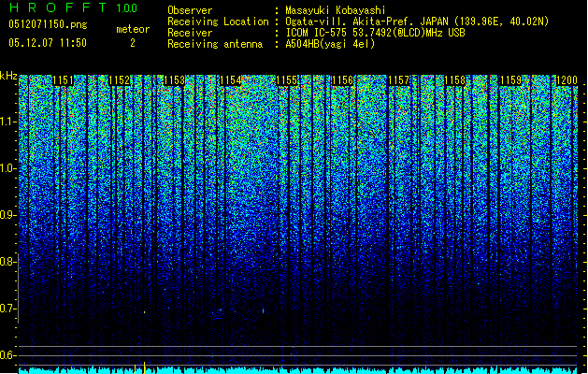The width and height of the screenshot is (588, 374).
Task: Click the 1157 time marker
Action: tap(398, 80)
